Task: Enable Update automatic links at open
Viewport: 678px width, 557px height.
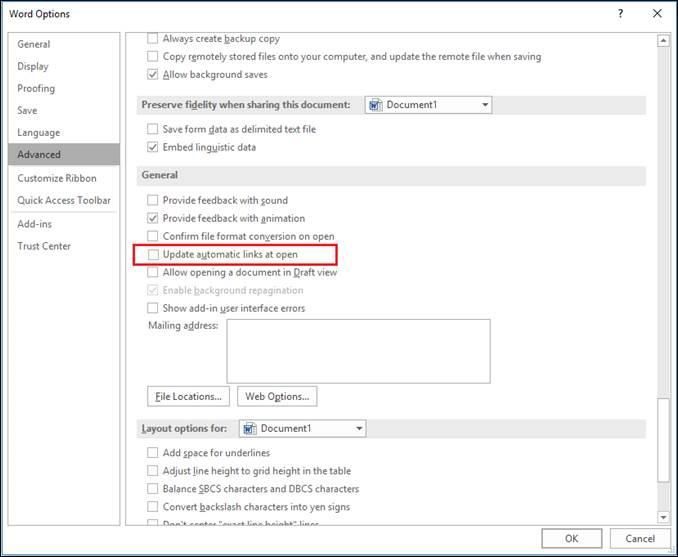Action: (x=153, y=255)
